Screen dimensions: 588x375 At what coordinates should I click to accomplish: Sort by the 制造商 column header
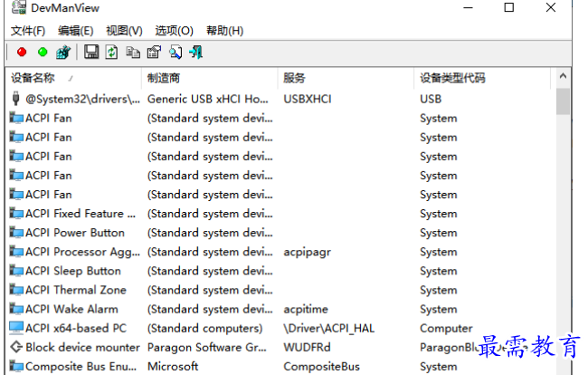(x=210, y=78)
